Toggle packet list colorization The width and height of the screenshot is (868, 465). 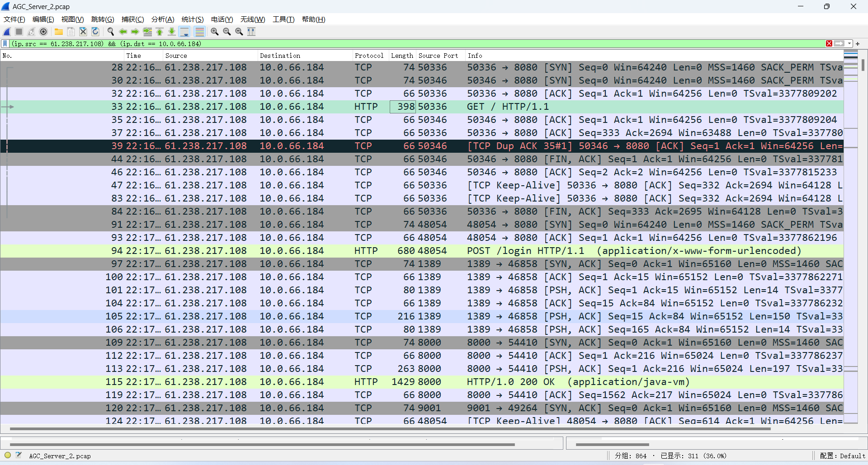pos(199,32)
